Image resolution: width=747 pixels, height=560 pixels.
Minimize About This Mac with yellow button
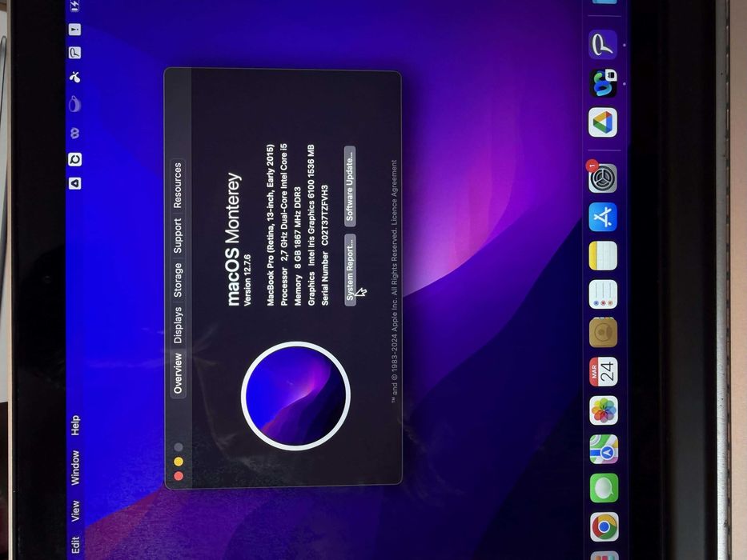click(179, 462)
